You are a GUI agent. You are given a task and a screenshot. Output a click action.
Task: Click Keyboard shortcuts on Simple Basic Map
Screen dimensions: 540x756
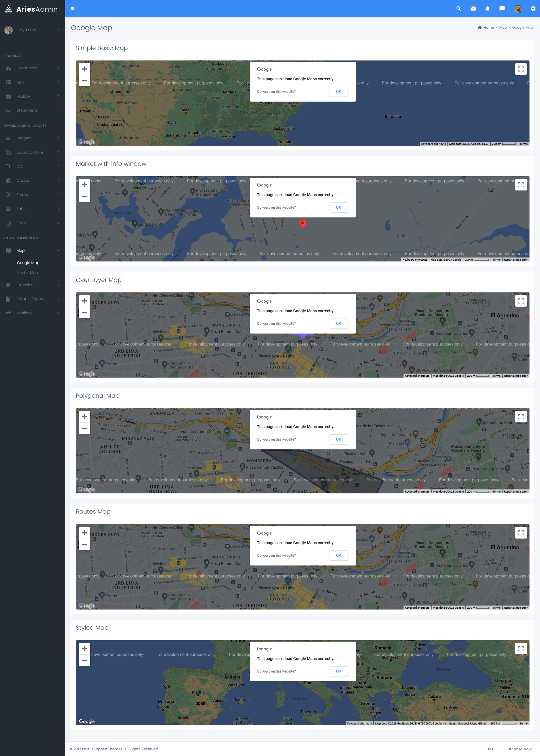433,144
